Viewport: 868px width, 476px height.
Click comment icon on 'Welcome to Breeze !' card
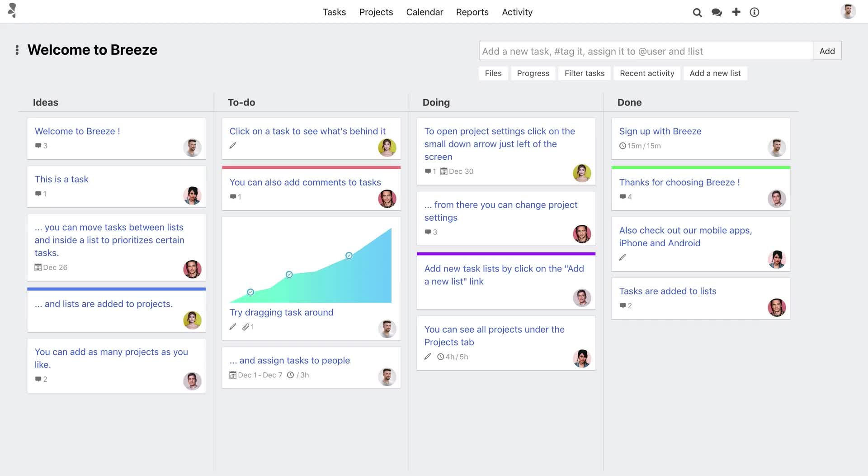coord(38,146)
